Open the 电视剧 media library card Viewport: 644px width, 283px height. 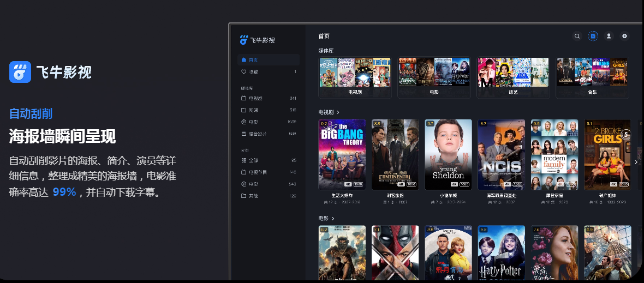point(355,77)
